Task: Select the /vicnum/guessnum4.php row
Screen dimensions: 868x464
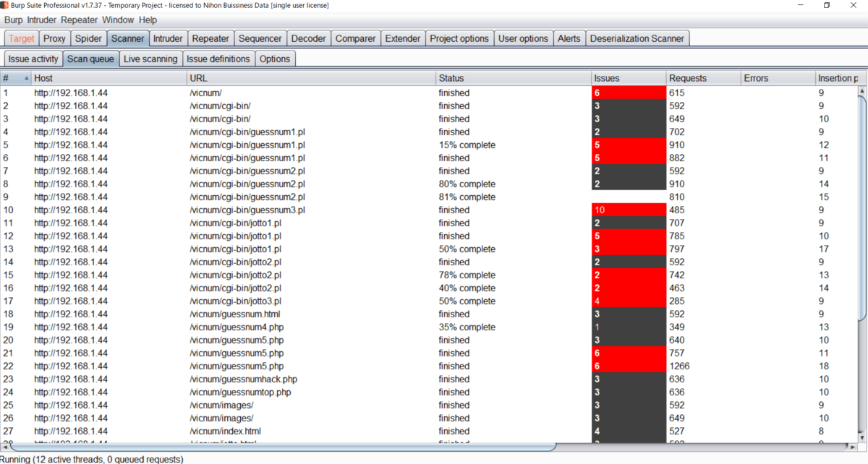Action: pyautogui.click(x=429, y=327)
